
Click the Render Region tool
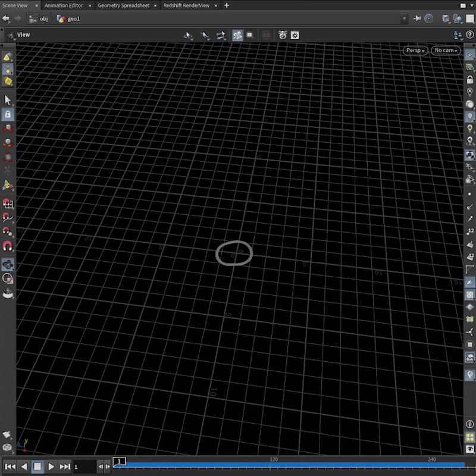(8, 278)
